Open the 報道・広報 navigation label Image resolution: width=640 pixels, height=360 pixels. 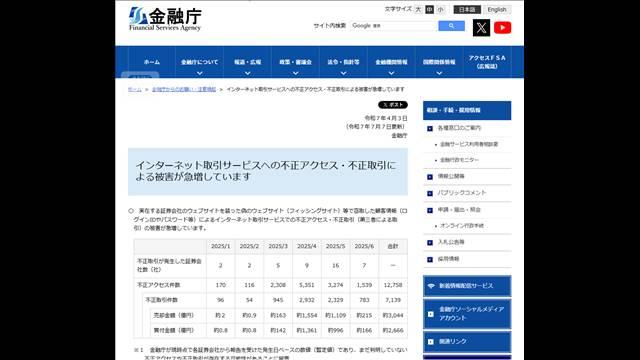(x=247, y=62)
